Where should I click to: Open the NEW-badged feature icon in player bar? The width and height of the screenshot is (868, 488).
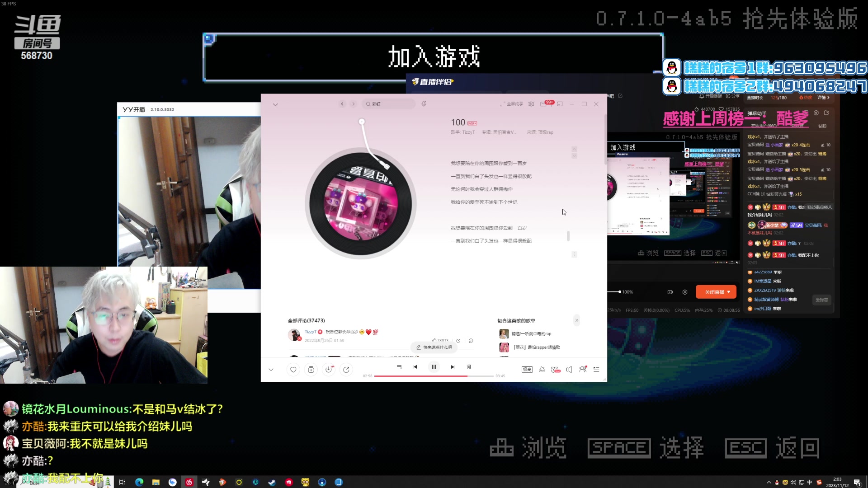click(x=556, y=370)
